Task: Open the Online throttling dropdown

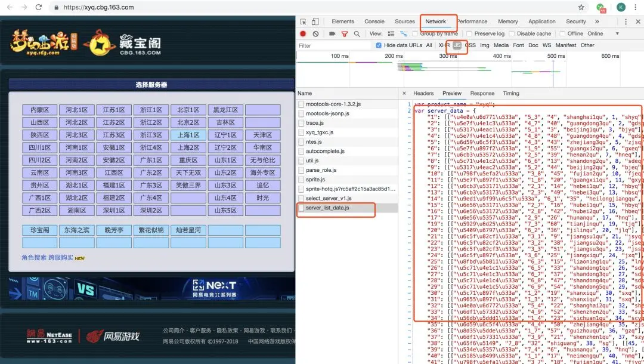Action: pos(603,33)
